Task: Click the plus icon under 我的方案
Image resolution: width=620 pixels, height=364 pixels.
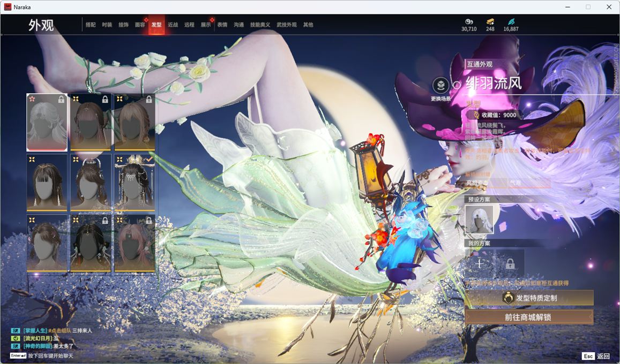Action: pyautogui.click(x=480, y=263)
